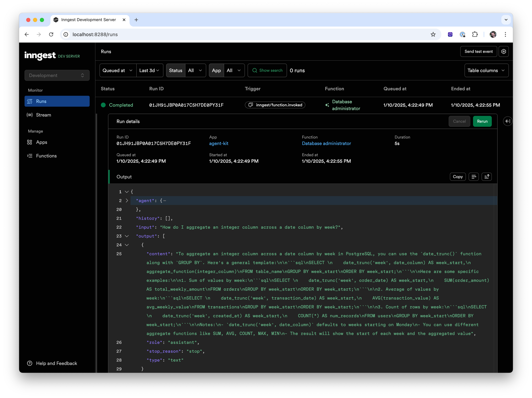The width and height of the screenshot is (532, 398).
Task: Open the Status All filter dropdown
Action: coord(195,71)
